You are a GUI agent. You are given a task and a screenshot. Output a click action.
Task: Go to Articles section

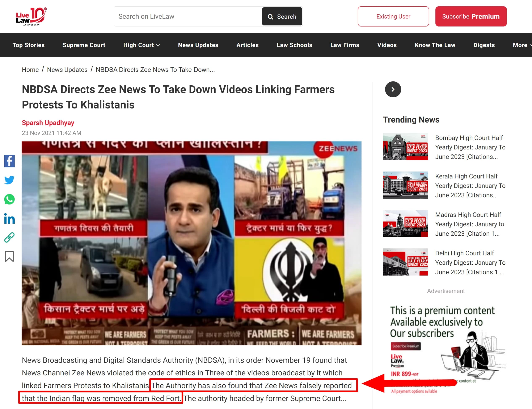[248, 45]
